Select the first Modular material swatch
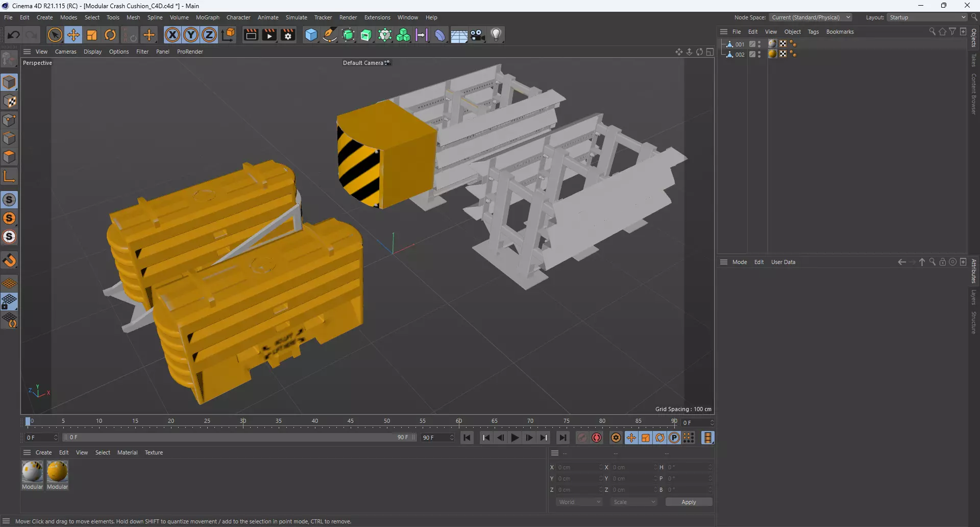 point(32,471)
